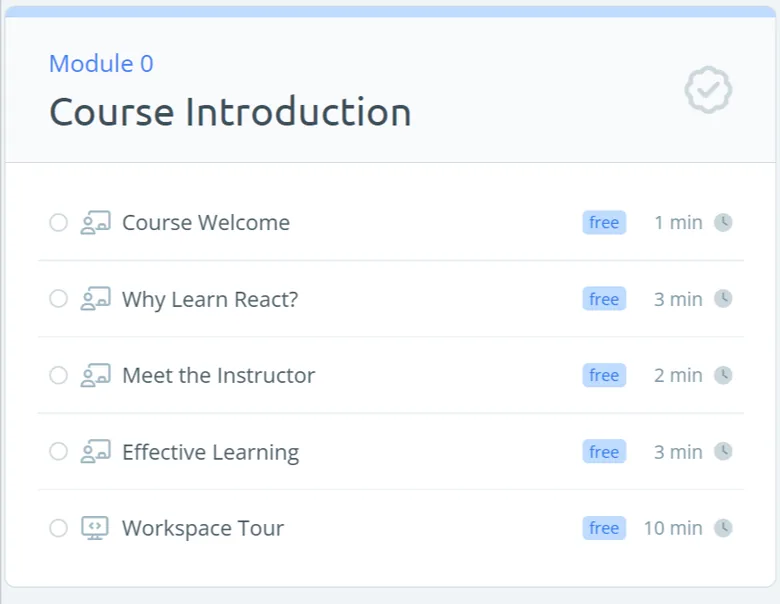Viewport: 780px width, 604px height.
Task: Click the clock icon next to 10 min
Action: [723, 528]
